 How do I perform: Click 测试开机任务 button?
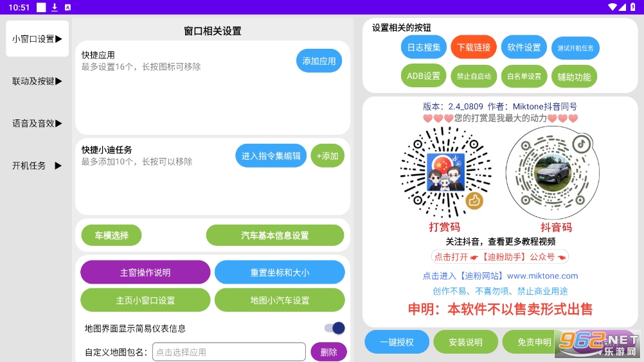[x=575, y=48]
